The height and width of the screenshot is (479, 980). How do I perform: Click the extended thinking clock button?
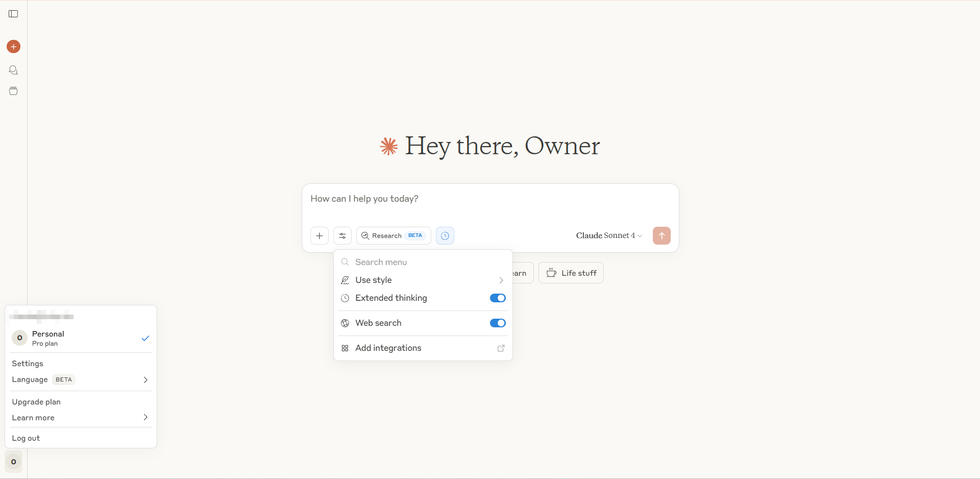(445, 235)
